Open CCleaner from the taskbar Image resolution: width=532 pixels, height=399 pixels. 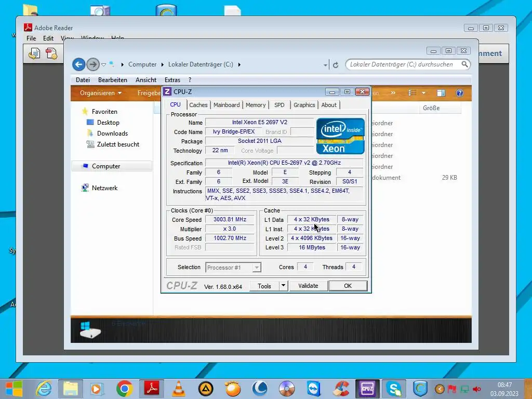(341, 389)
